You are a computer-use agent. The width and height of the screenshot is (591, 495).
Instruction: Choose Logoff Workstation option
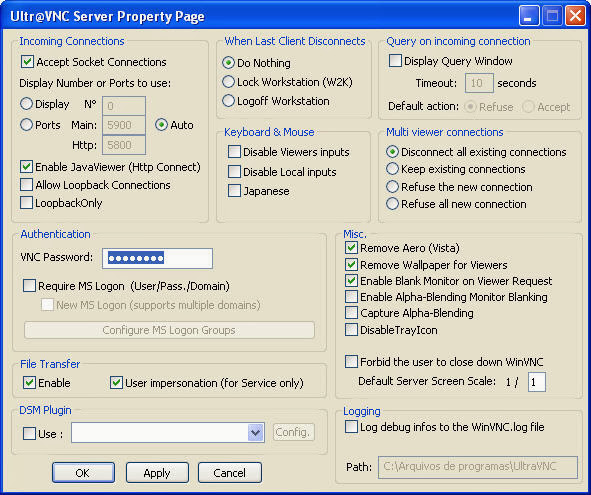pos(228,101)
